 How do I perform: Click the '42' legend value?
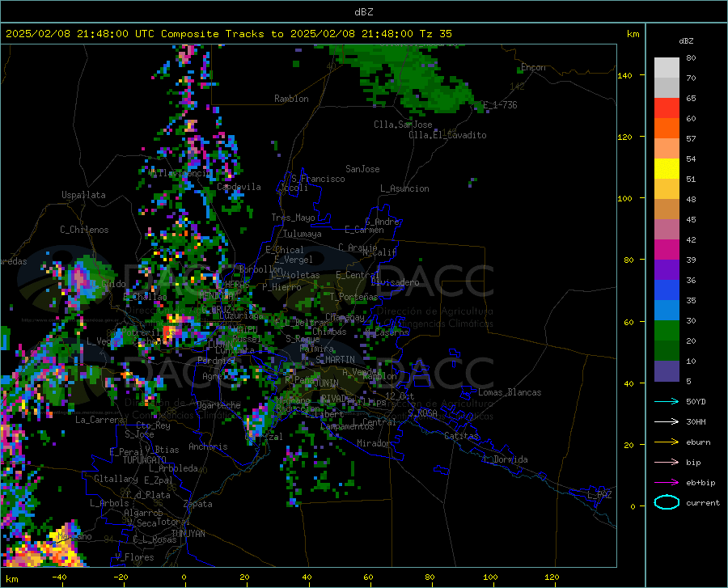692,240
